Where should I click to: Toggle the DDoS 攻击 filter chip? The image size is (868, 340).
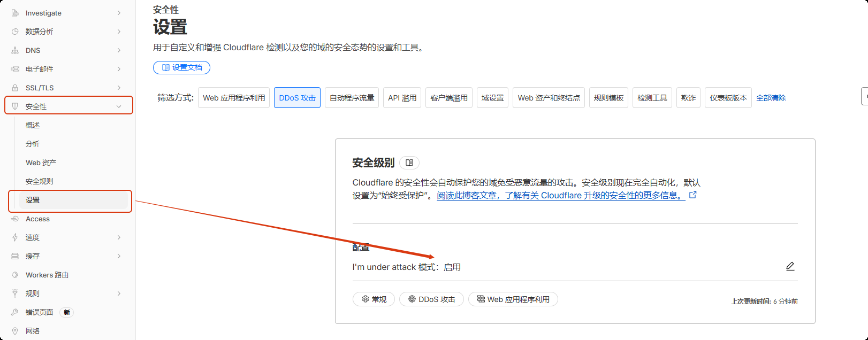tap(297, 98)
